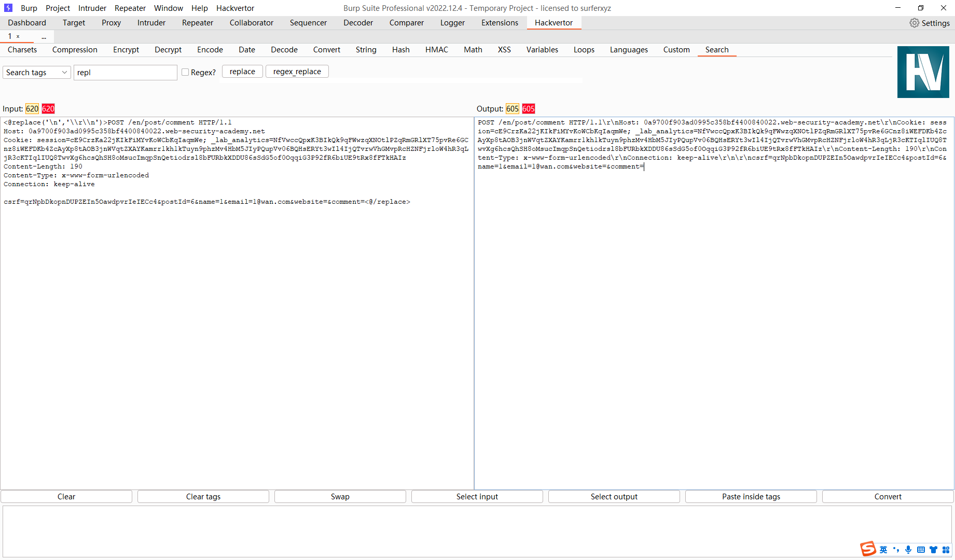Switch to the Sequencer tab
The image size is (955, 560).
point(308,23)
